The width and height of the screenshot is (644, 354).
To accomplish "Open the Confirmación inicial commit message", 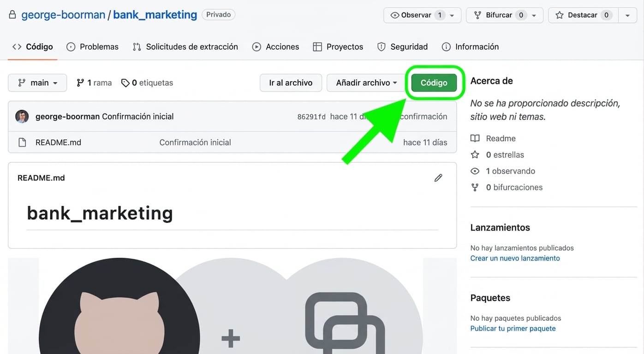I will 138,117.
